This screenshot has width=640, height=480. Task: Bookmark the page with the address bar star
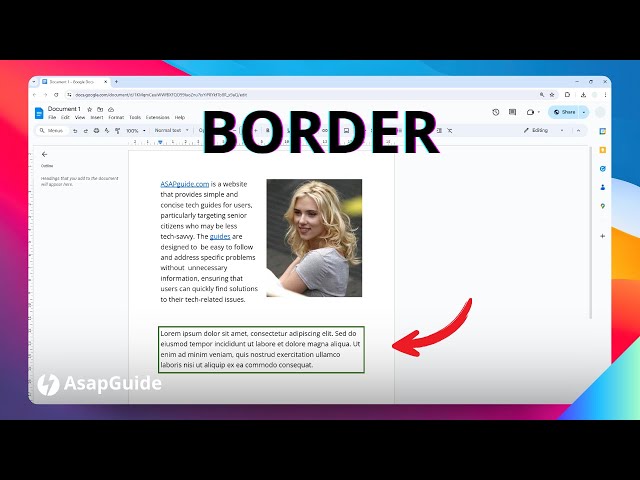pyautogui.click(x=552, y=95)
